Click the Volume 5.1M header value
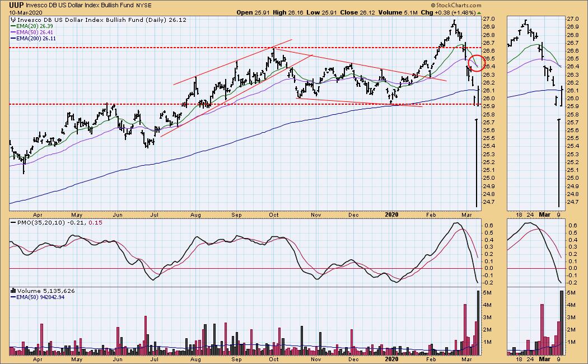588x364 pixels. (x=398, y=12)
